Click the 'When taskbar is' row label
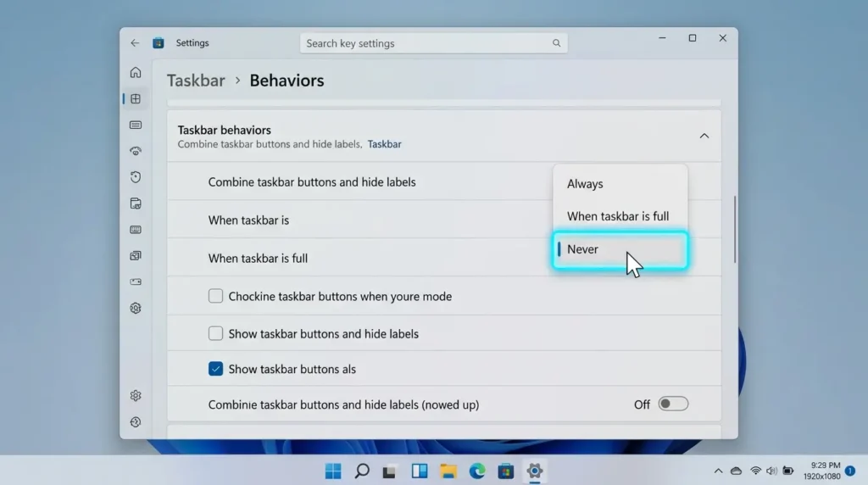Viewport: 868px width, 485px height. pos(248,220)
